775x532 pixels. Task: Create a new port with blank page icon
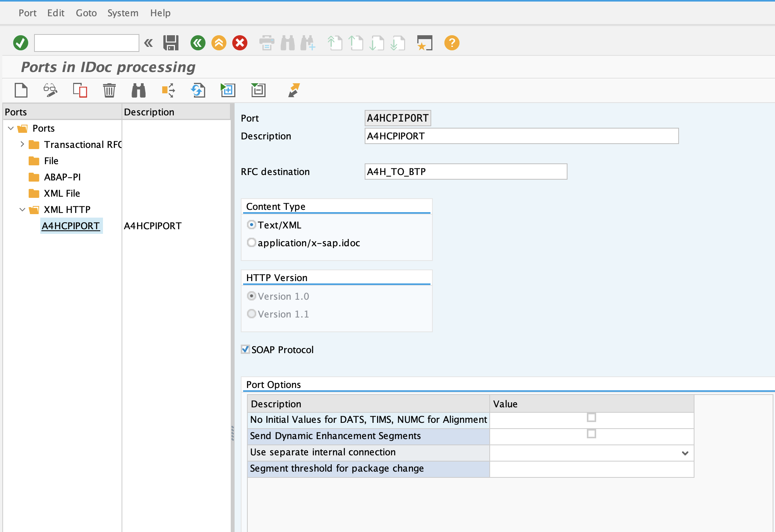[x=21, y=90]
